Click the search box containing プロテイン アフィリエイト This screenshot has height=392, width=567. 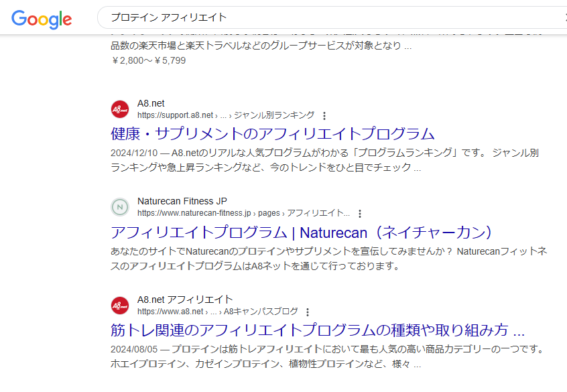click(322, 17)
